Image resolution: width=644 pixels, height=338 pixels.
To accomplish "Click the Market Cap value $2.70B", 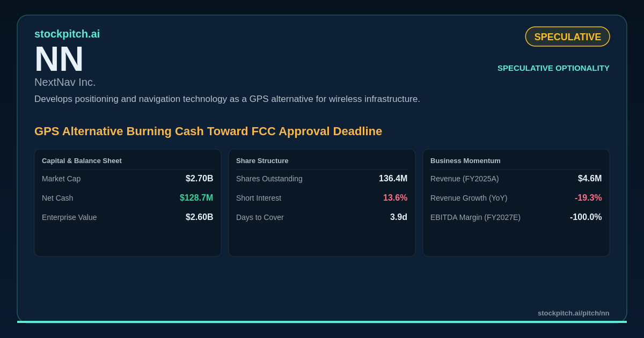I will 200,179.
